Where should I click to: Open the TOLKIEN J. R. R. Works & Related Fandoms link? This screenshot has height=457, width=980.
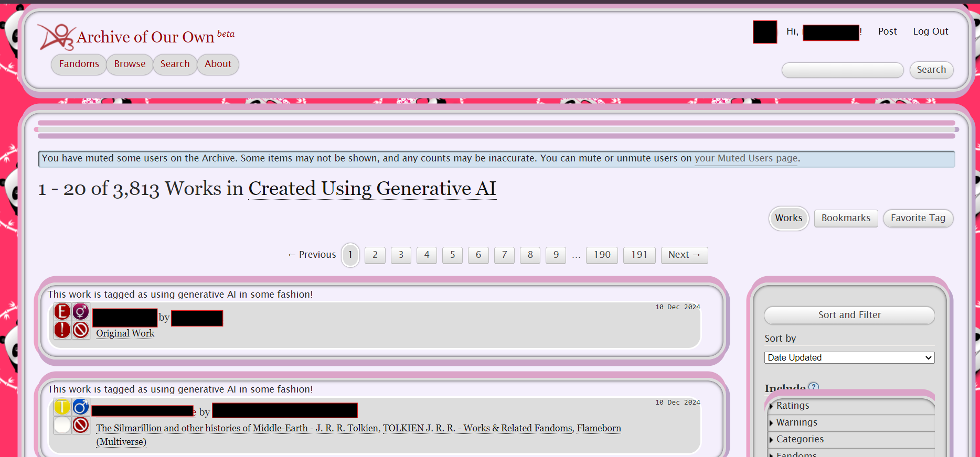click(477, 428)
